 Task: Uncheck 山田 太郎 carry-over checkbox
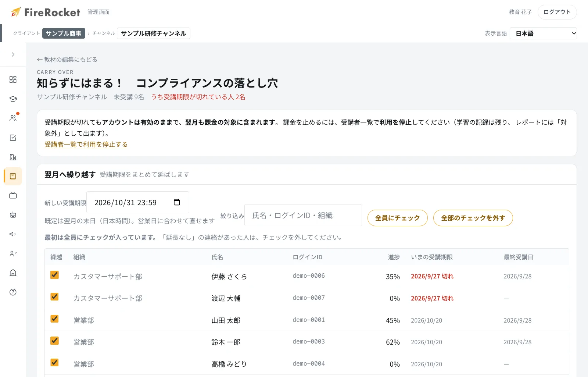54,319
